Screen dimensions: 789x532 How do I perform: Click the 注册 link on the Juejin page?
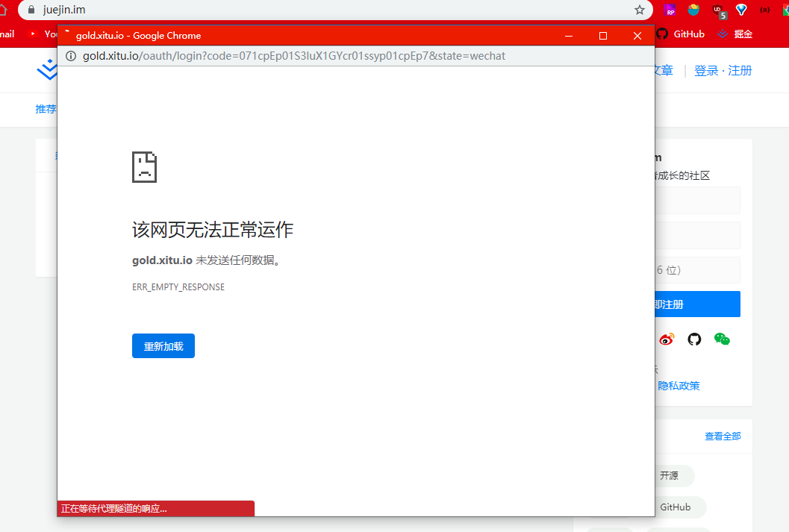tap(740, 71)
